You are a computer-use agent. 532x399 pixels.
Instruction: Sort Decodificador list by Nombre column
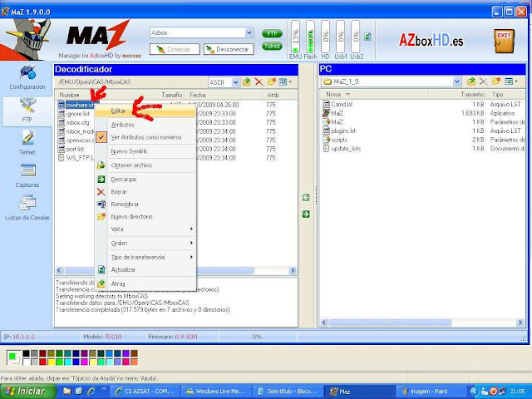(93, 95)
